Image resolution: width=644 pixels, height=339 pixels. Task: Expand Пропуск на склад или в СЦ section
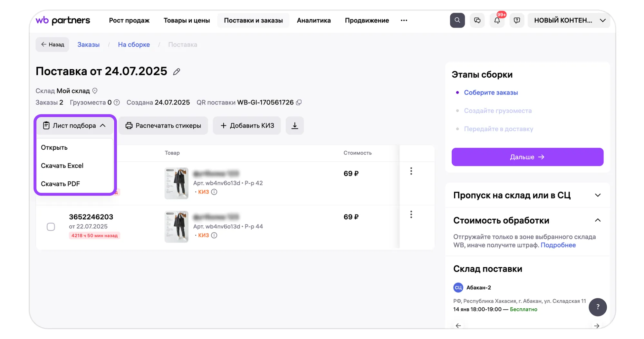tap(598, 195)
